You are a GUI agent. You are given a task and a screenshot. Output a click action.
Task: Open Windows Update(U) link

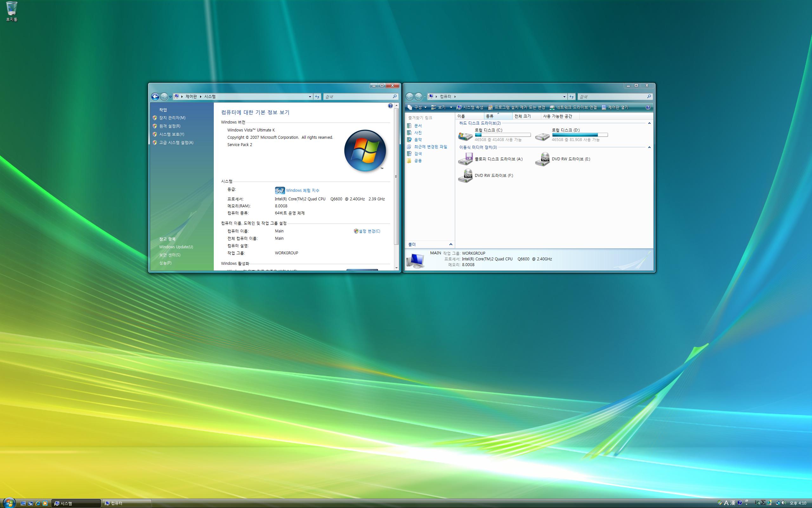point(176,247)
